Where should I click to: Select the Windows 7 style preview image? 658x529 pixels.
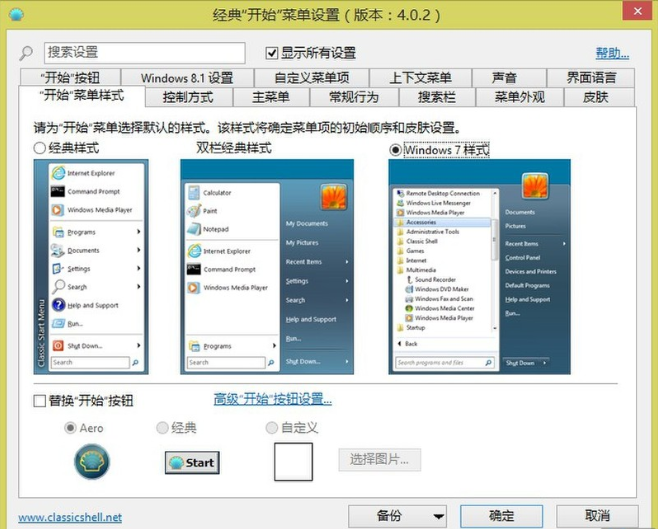click(x=479, y=267)
